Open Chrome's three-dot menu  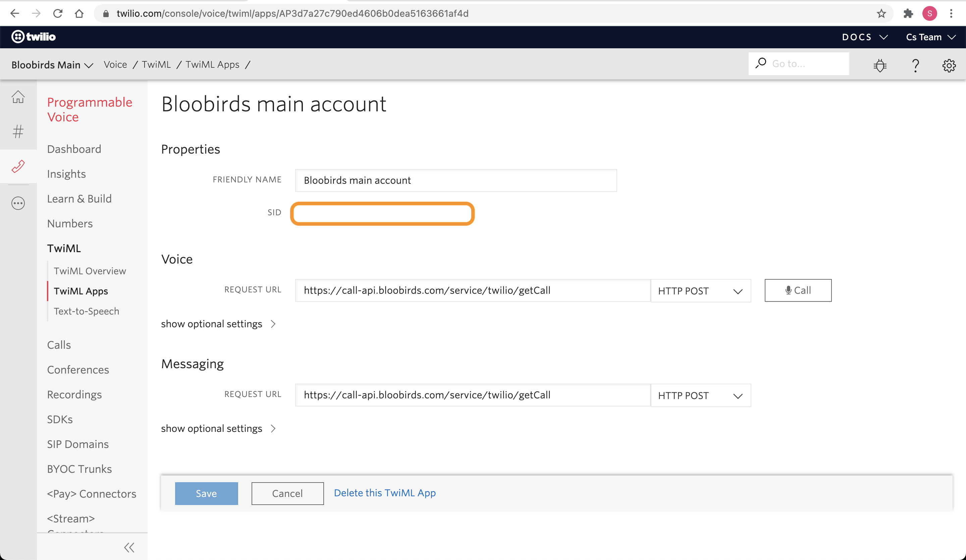point(951,13)
